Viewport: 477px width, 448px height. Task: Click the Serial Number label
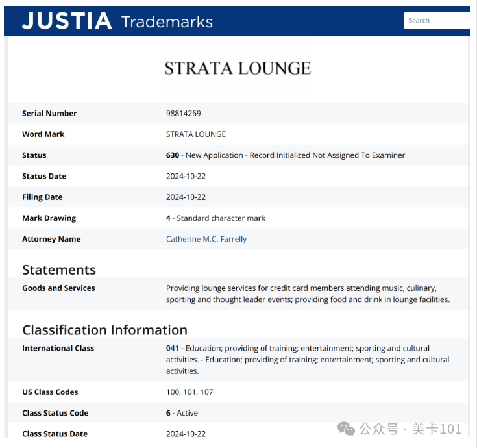(x=49, y=113)
